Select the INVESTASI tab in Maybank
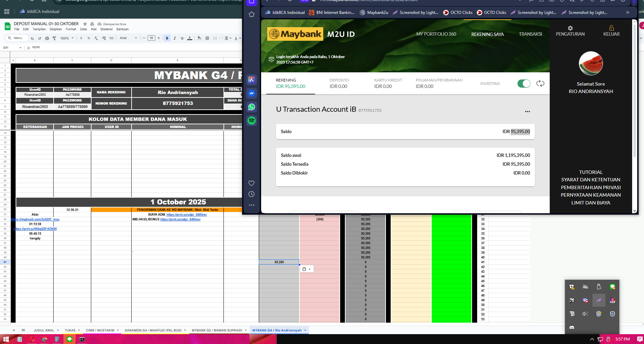 tap(490, 84)
